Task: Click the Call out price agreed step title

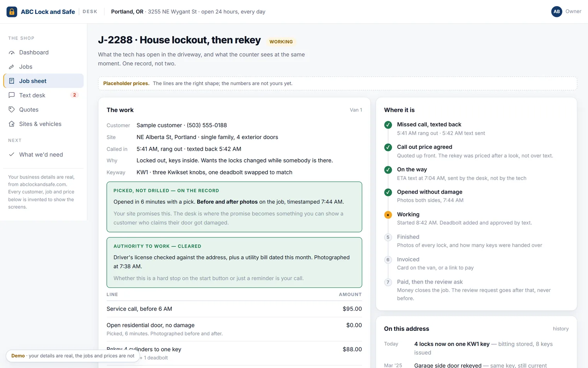Action: click(424, 147)
